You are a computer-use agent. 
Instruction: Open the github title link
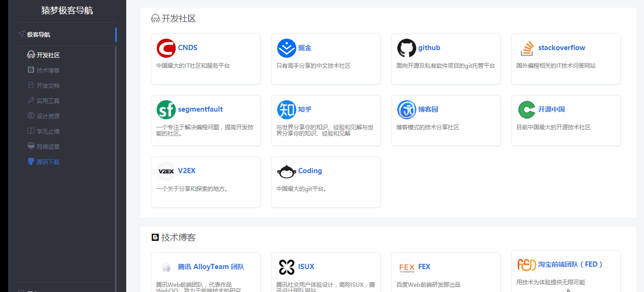[429, 48]
